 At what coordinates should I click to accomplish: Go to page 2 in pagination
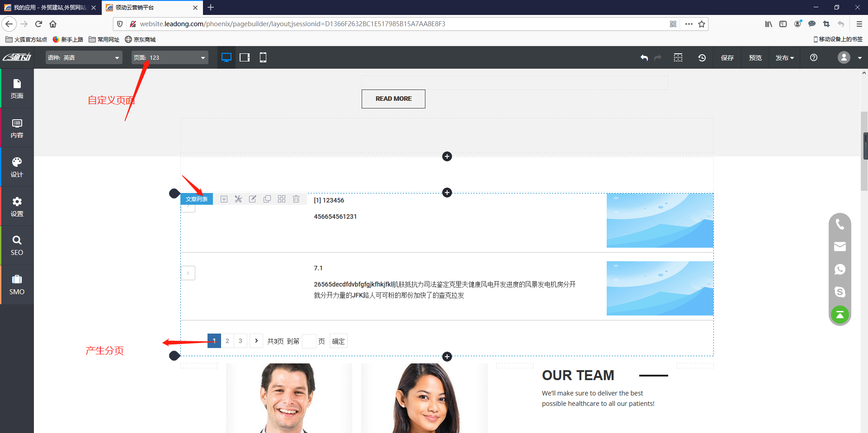pyautogui.click(x=227, y=341)
